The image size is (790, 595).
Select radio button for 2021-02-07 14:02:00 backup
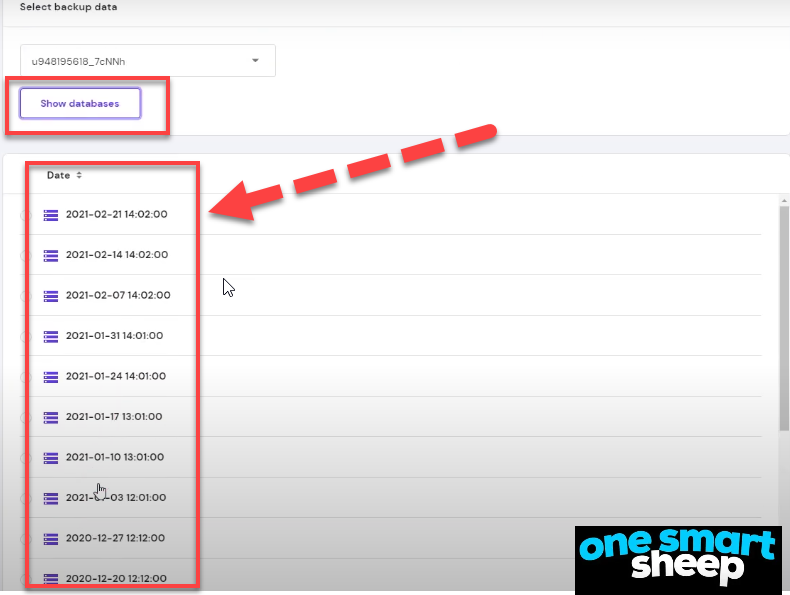pos(25,296)
